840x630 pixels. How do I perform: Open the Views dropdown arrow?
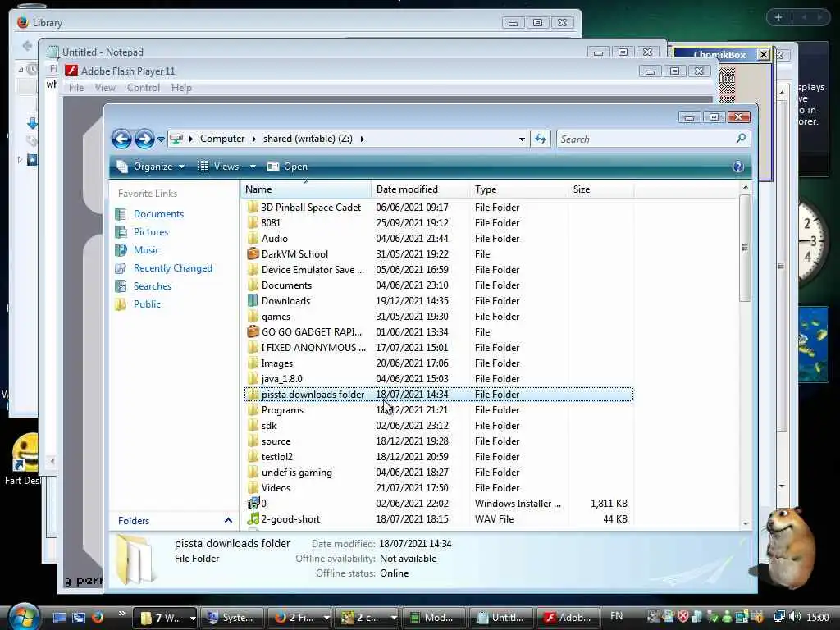click(x=253, y=167)
